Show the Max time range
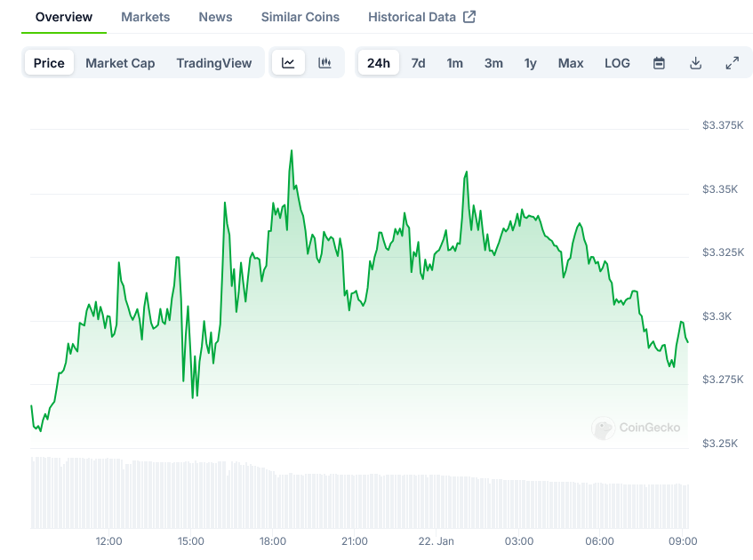753x560 pixels. 571,63
